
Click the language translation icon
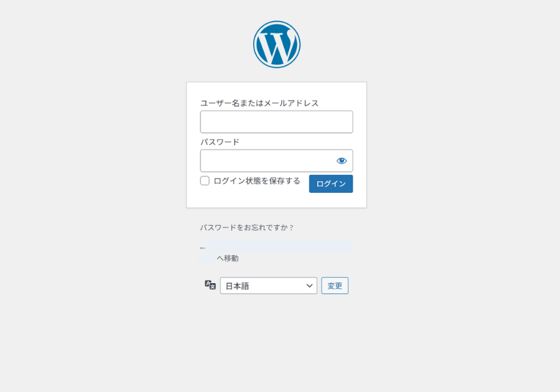coord(210,285)
